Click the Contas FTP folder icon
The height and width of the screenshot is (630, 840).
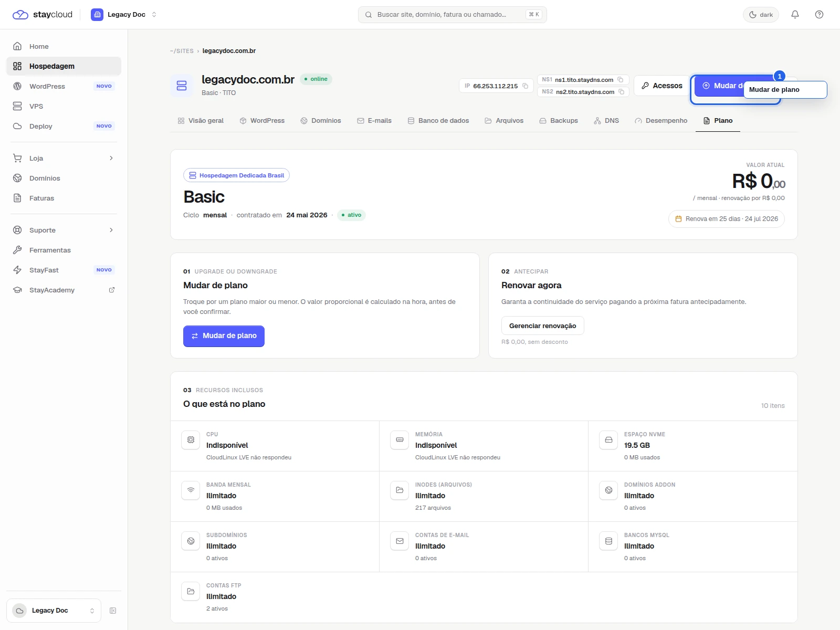191,591
